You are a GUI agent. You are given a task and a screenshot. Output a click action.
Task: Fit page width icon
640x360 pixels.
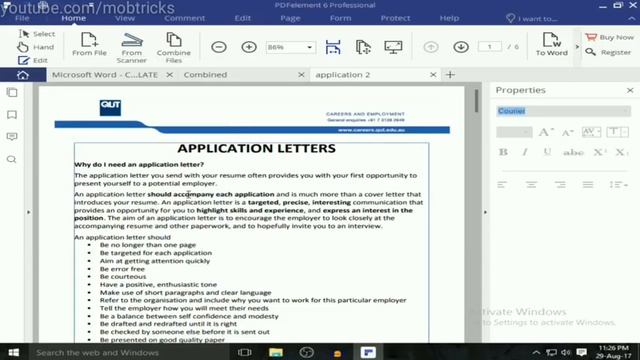tap(333, 47)
